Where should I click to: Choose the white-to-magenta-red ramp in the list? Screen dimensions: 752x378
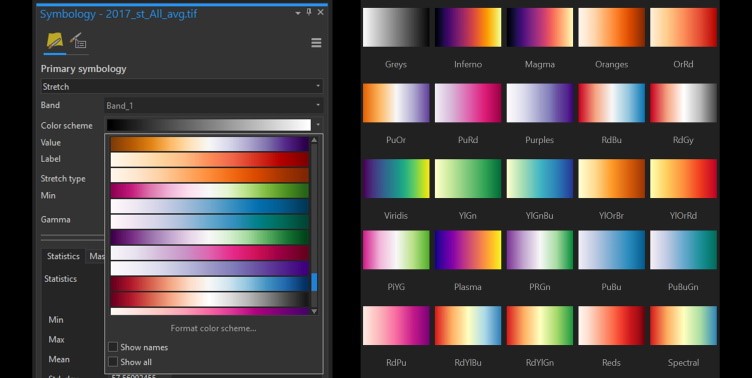[x=210, y=253]
